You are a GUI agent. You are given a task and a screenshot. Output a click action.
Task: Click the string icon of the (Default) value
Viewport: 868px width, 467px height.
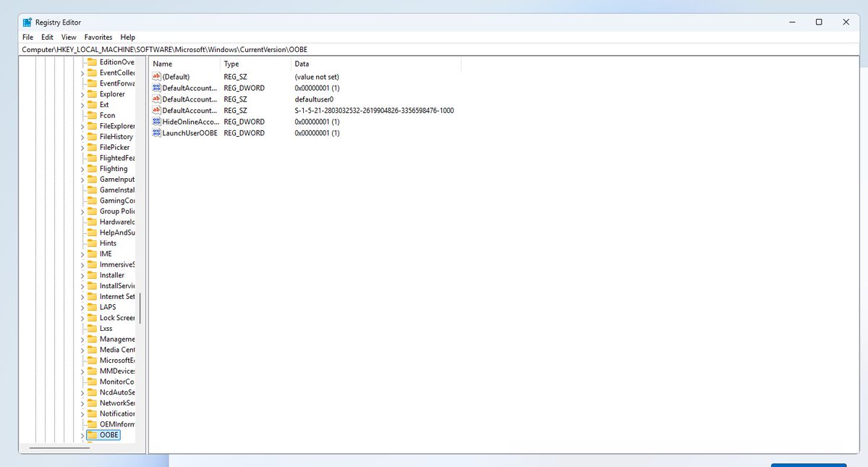(x=156, y=77)
